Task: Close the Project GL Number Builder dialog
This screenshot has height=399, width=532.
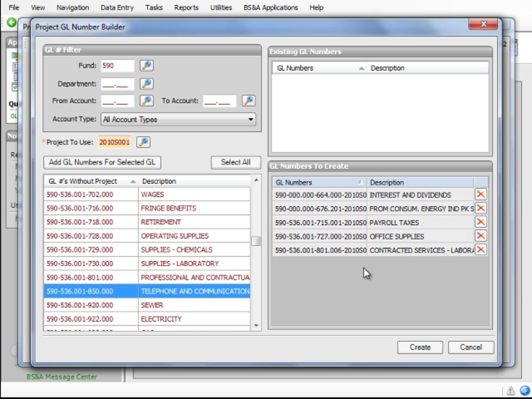Action: (483, 24)
